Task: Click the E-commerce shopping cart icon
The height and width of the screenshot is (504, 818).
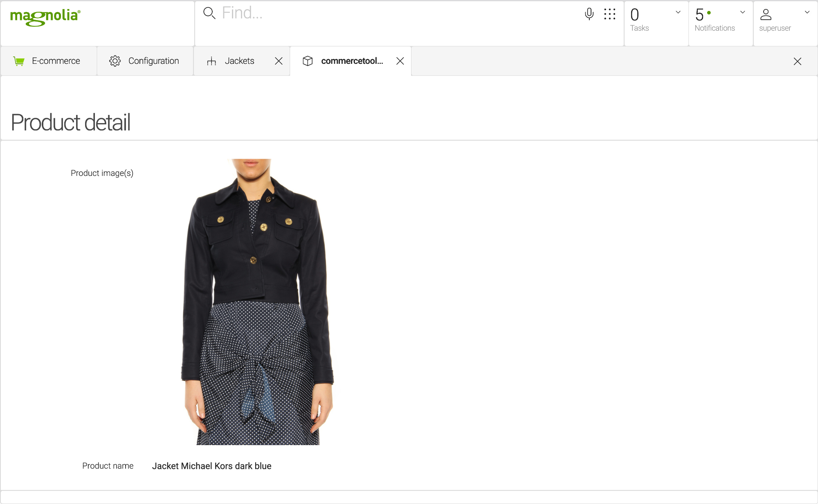Action: point(19,61)
